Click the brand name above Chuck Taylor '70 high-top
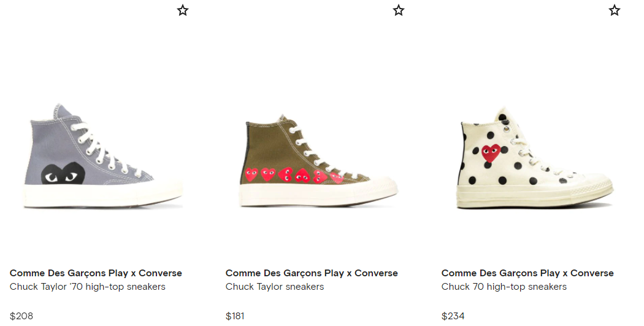The width and height of the screenshot is (644, 326). pos(96,273)
